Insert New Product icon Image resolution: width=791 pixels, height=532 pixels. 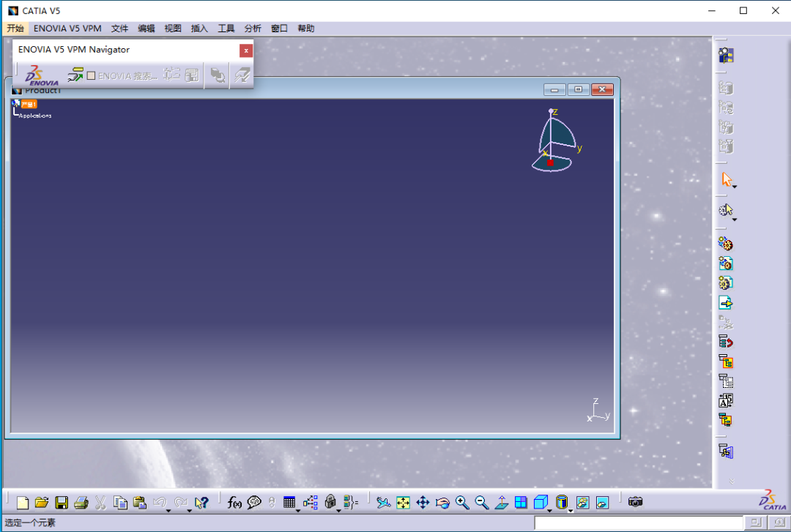pyautogui.click(x=726, y=263)
